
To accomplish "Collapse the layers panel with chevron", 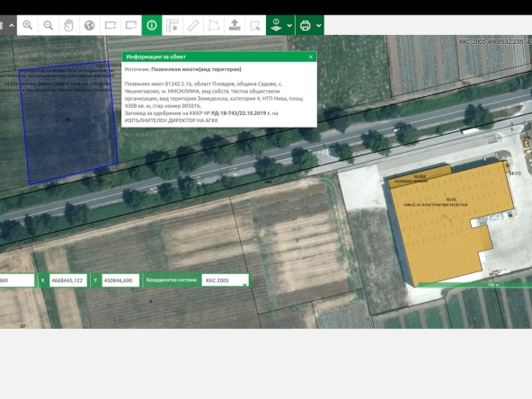I will coord(12,25).
